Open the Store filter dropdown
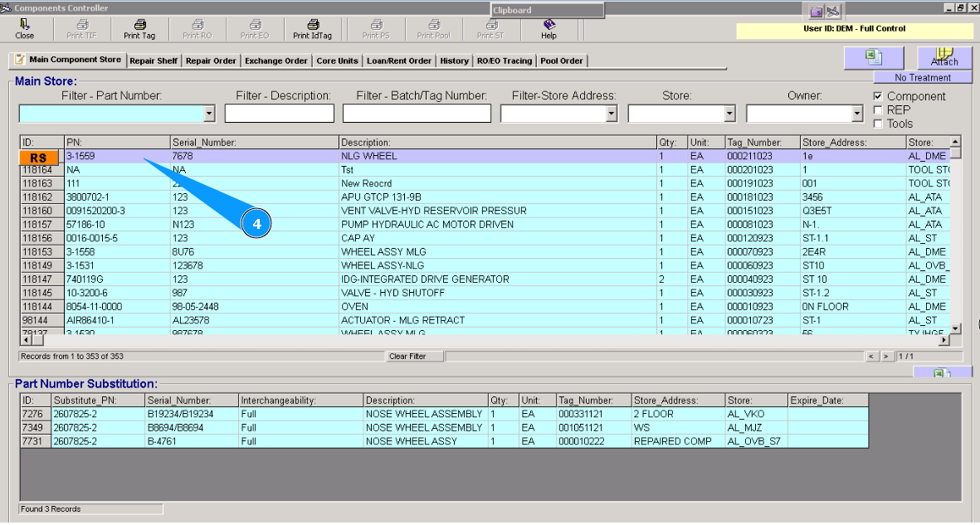 coord(729,114)
